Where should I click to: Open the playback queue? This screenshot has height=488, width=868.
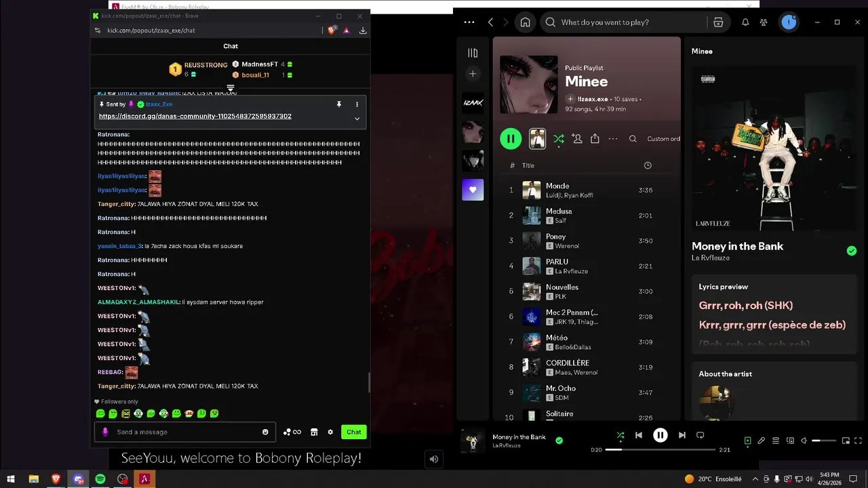point(776,441)
